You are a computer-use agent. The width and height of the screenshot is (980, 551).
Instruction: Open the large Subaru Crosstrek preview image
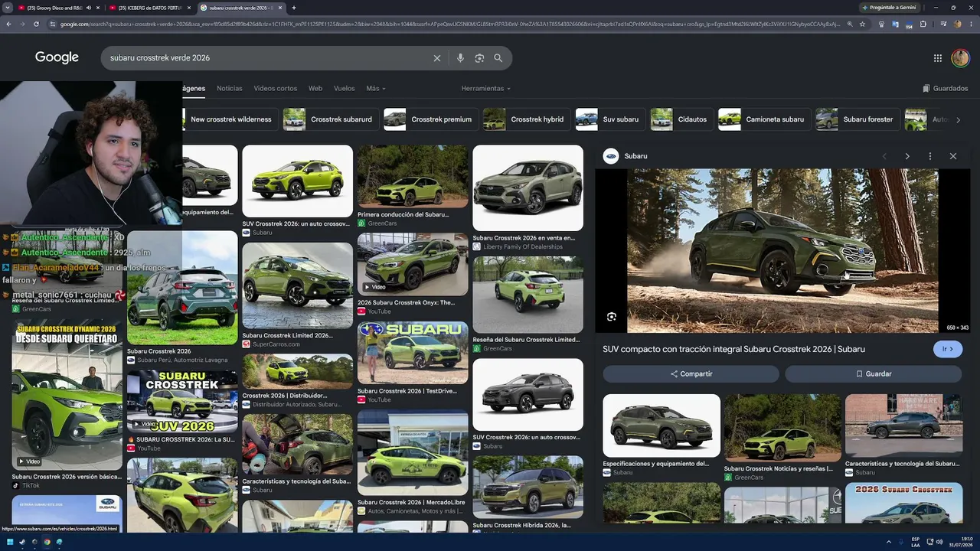pyautogui.click(x=782, y=251)
